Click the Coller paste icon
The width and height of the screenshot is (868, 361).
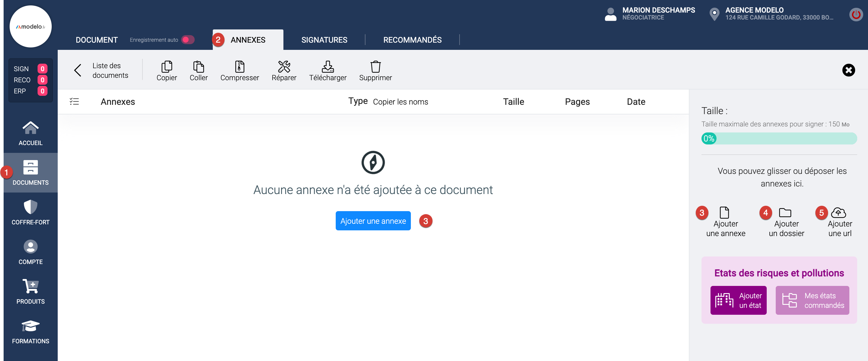point(198,67)
